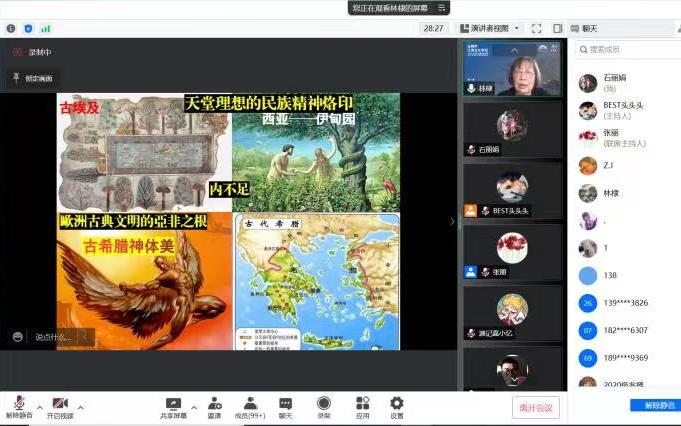681x426 pixels.
Task: Open the viewing-screen banner menu icon at top
Action: (x=441, y=8)
